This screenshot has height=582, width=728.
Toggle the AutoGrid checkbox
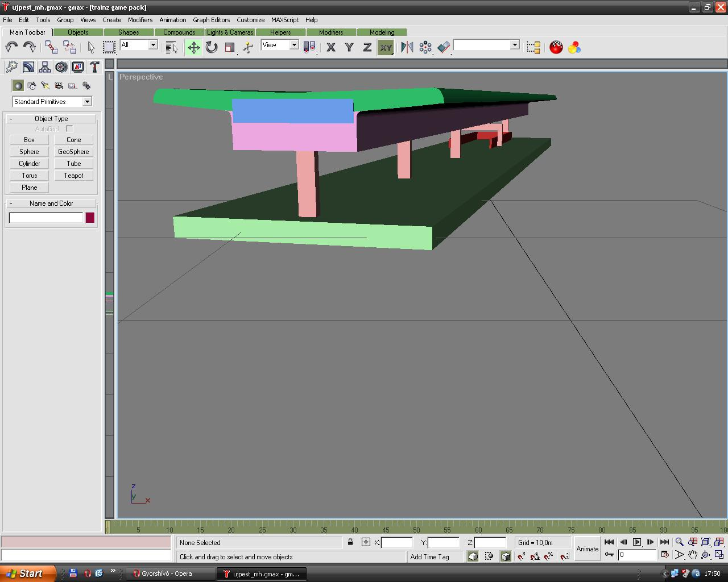coord(69,129)
